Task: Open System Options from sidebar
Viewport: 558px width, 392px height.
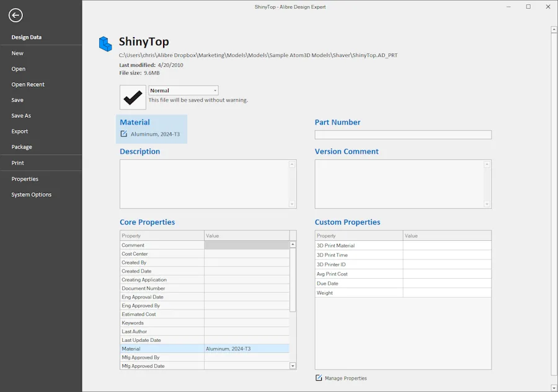Action: 32,194
